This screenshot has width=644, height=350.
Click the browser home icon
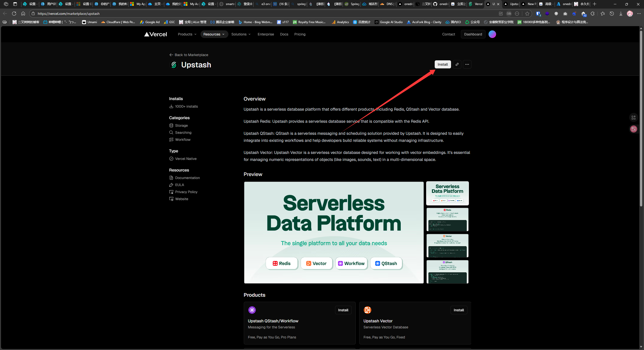tap(23, 14)
